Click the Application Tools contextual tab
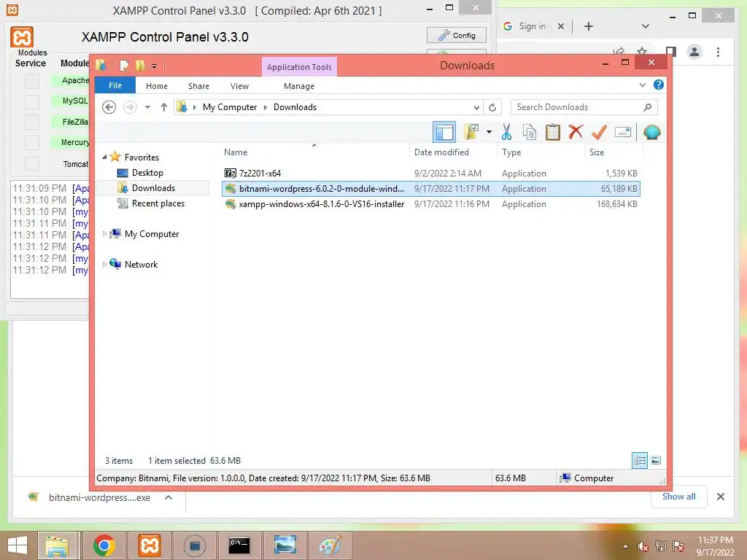This screenshot has height=560, width=747. pos(299,66)
